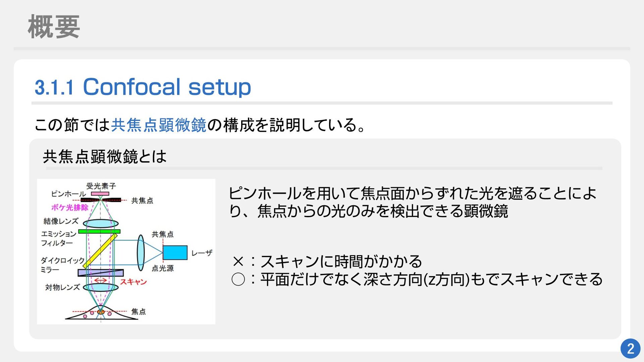Click the pink photodetector element at top
The height and width of the screenshot is (362, 644).
[100, 194]
